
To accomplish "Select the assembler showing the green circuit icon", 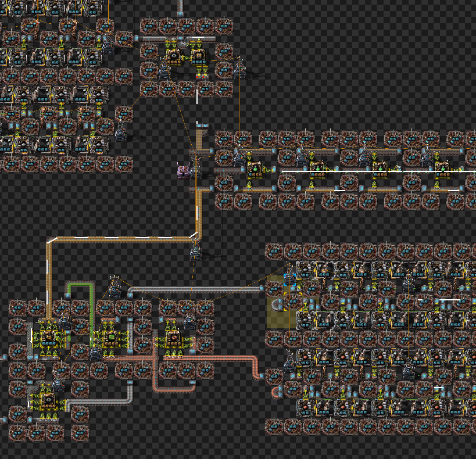I will [x=110, y=338].
